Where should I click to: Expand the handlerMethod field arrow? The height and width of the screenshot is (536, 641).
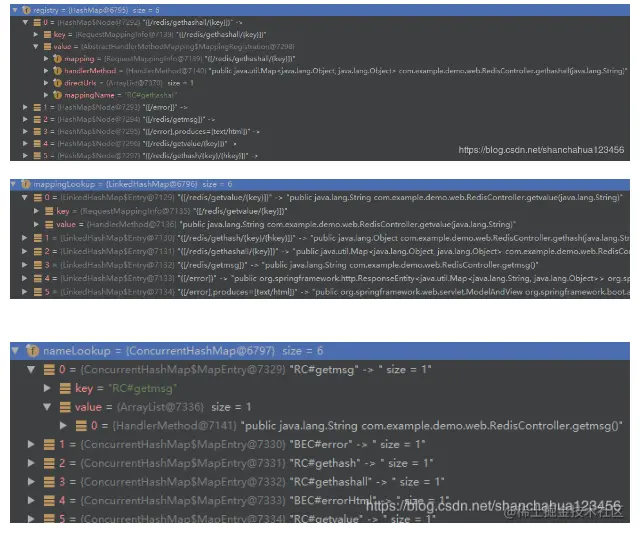click(x=46, y=71)
